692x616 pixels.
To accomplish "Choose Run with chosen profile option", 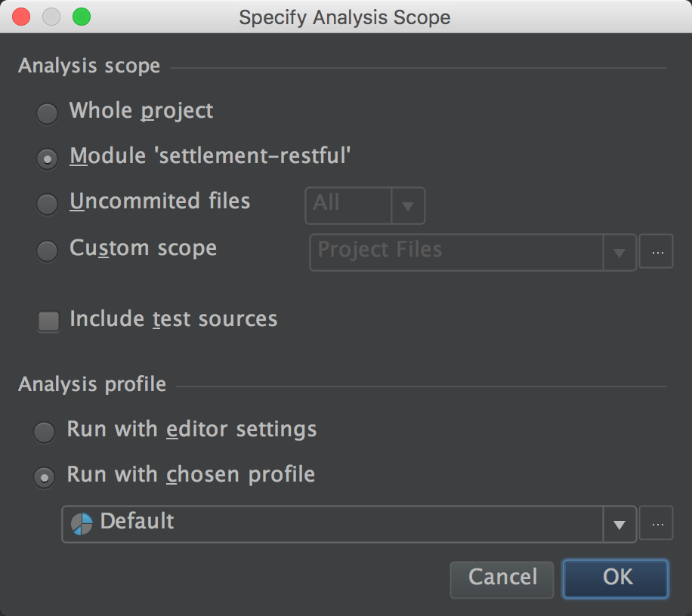I will click(x=45, y=477).
